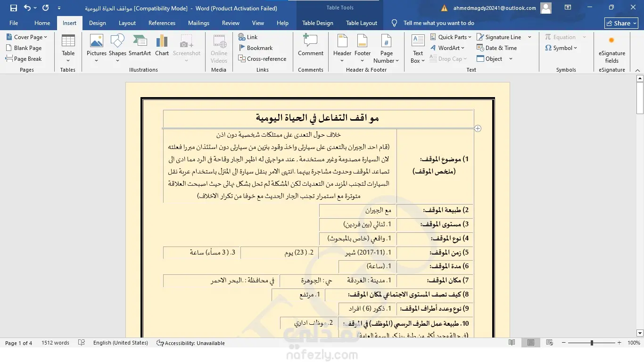
Task: Expand the Object dropdown arrow
Action: (511, 59)
